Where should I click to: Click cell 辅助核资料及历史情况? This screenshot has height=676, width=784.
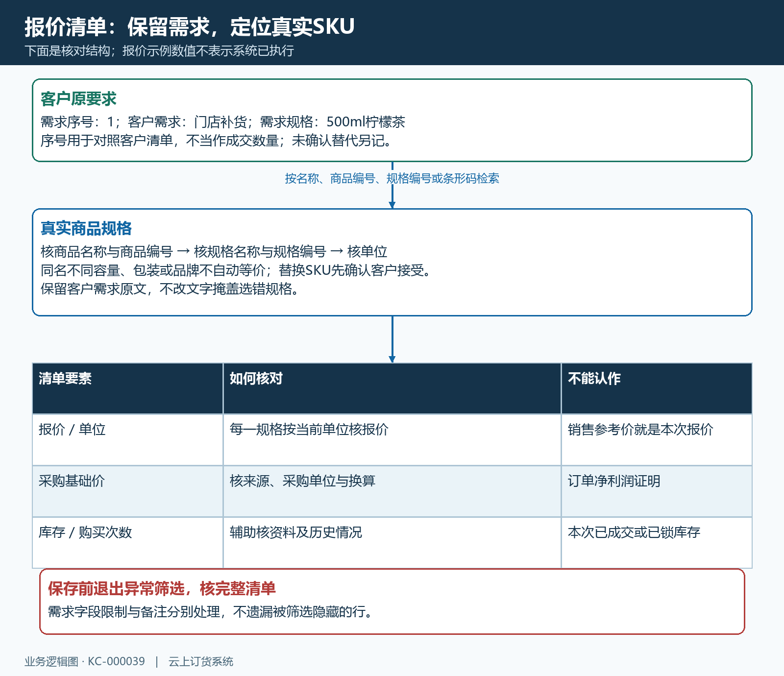pyautogui.click(x=392, y=543)
